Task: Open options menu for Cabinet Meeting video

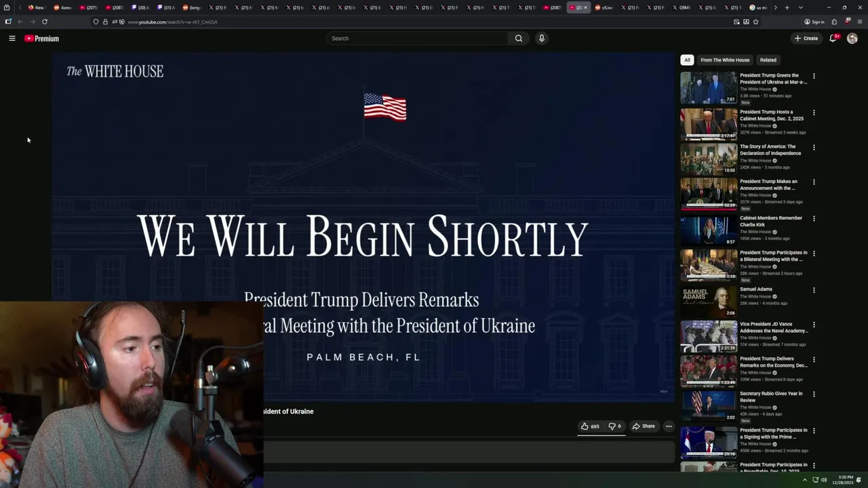Action: pyautogui.click(x=814, y=113)
